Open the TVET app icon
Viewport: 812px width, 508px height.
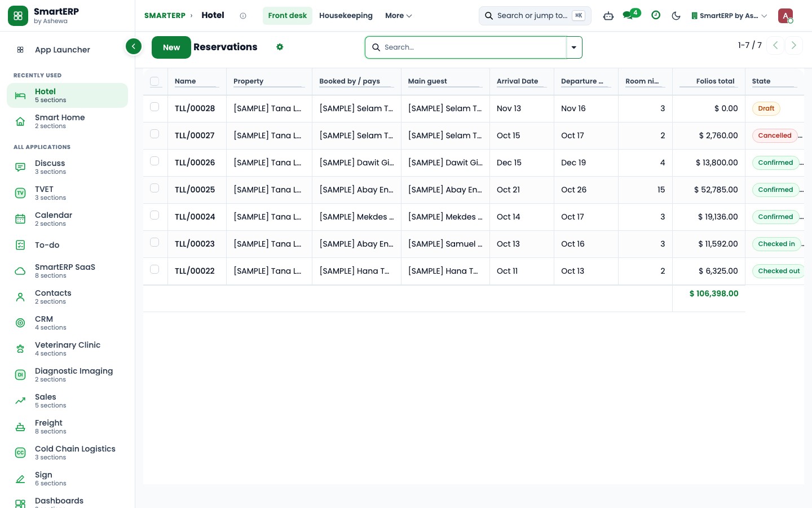coord(20,193)
